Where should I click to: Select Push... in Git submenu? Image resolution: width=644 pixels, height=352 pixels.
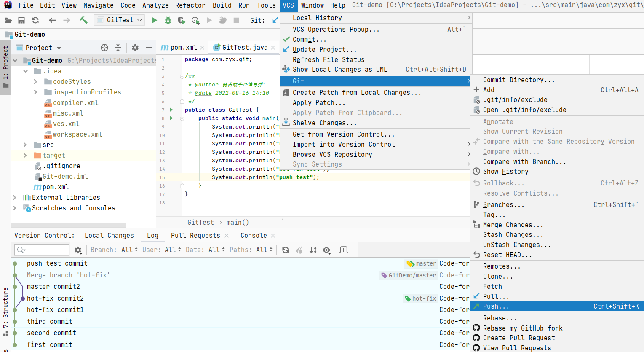click(557, 306)
